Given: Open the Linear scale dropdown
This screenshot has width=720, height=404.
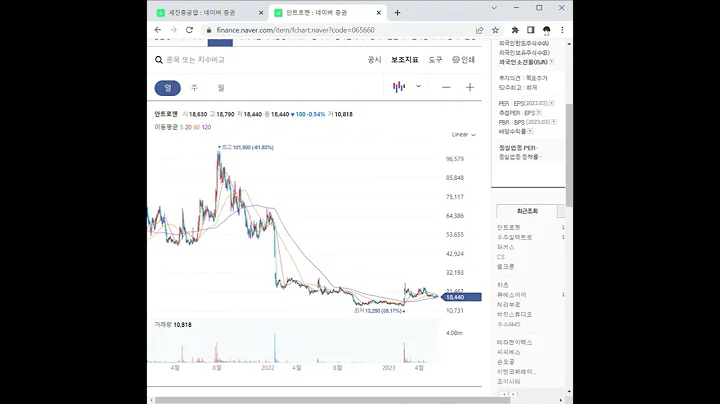Looking at the screenshot, I should pos(463,135).
